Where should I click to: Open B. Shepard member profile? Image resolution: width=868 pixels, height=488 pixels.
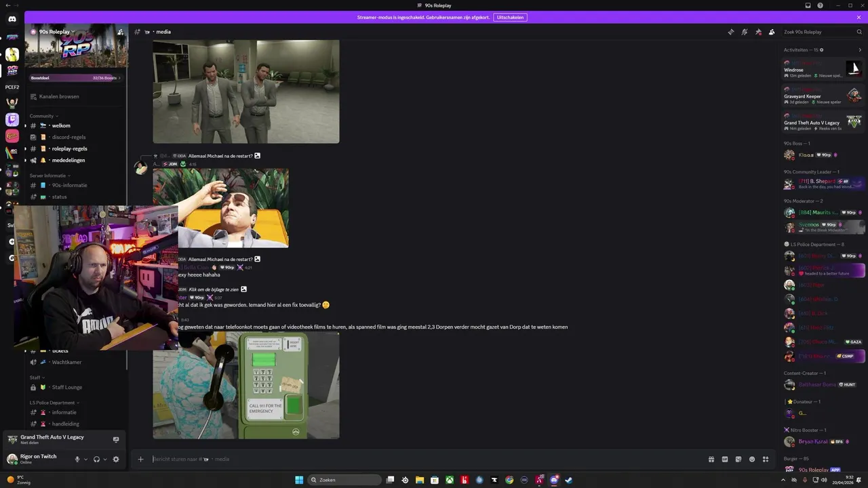(x=823, y=183)
